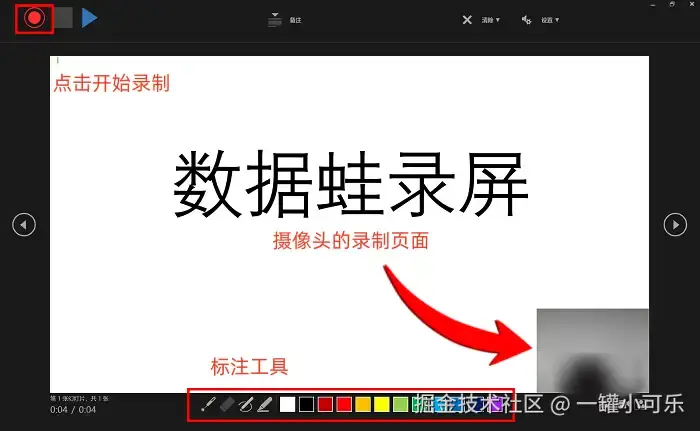Restore down the recording window
Image resolution: width=700 pixels, height=431 pixels.
point(672,4)
